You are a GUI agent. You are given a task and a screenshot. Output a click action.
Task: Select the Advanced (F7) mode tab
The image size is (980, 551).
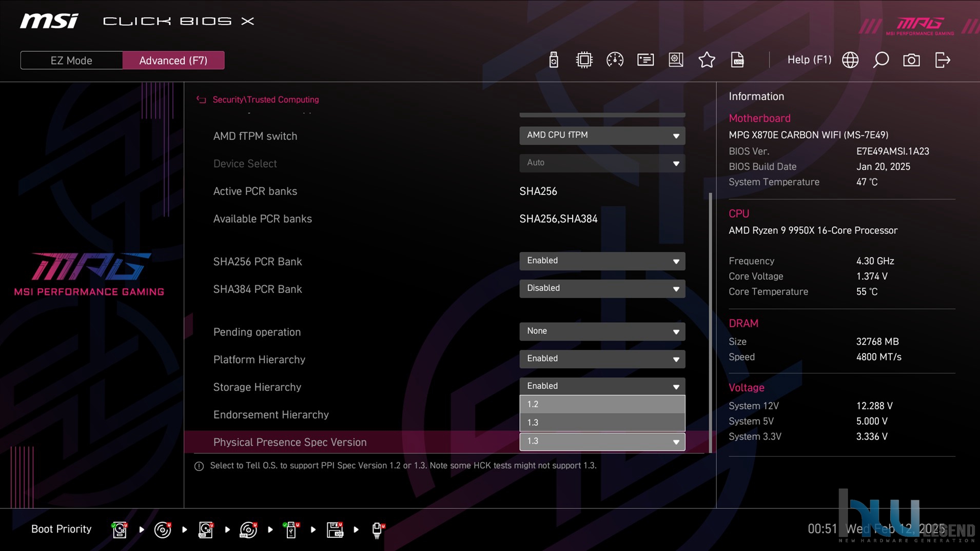(x=173, y=61)
